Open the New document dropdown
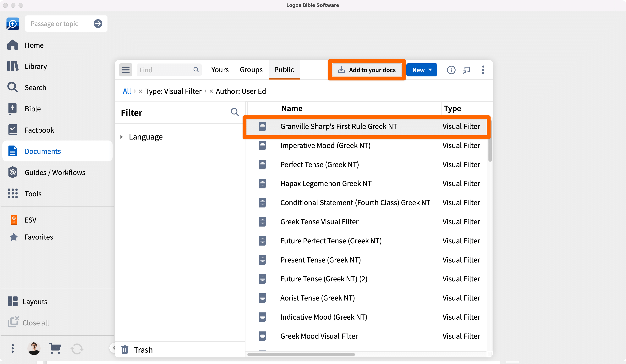The image size is (626, 364). click(422, 70)
